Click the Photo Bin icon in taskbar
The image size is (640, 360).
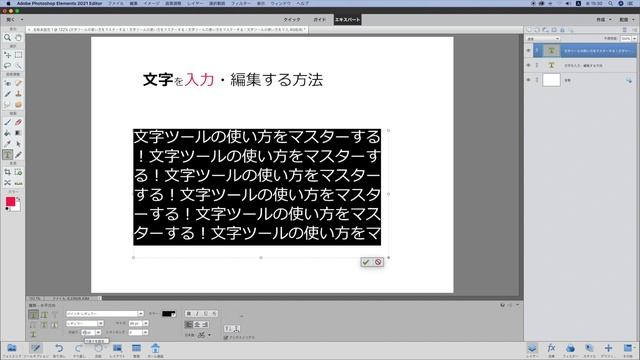coord(11,350)
